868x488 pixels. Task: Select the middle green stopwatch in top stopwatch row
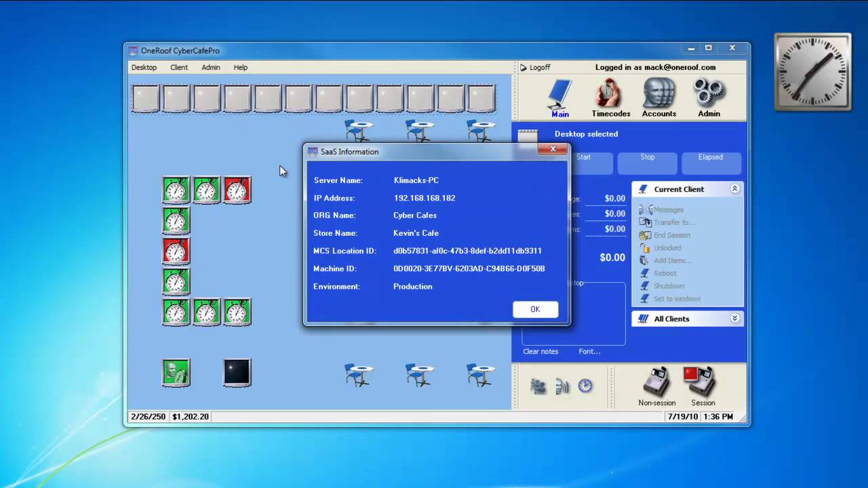(207, 190)
